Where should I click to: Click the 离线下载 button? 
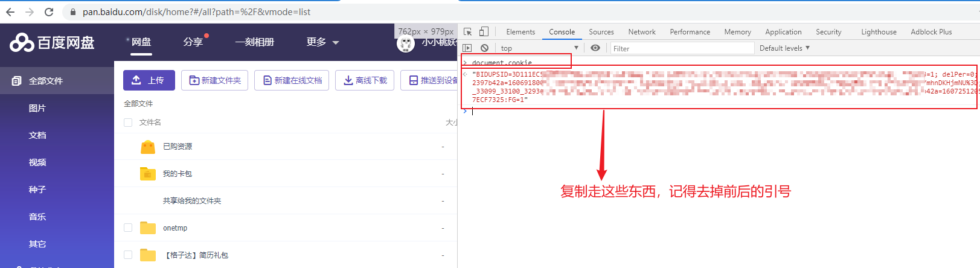coord(365,80)
